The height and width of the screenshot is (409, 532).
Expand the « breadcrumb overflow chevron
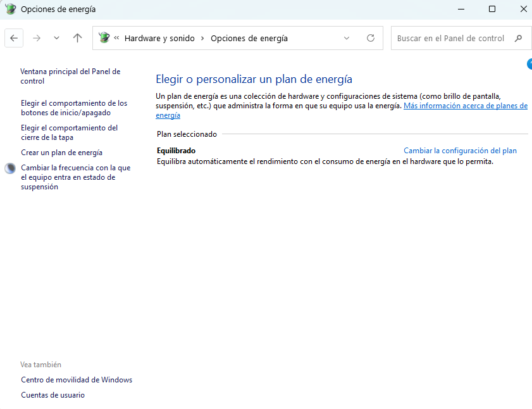[x=117, y=38]
